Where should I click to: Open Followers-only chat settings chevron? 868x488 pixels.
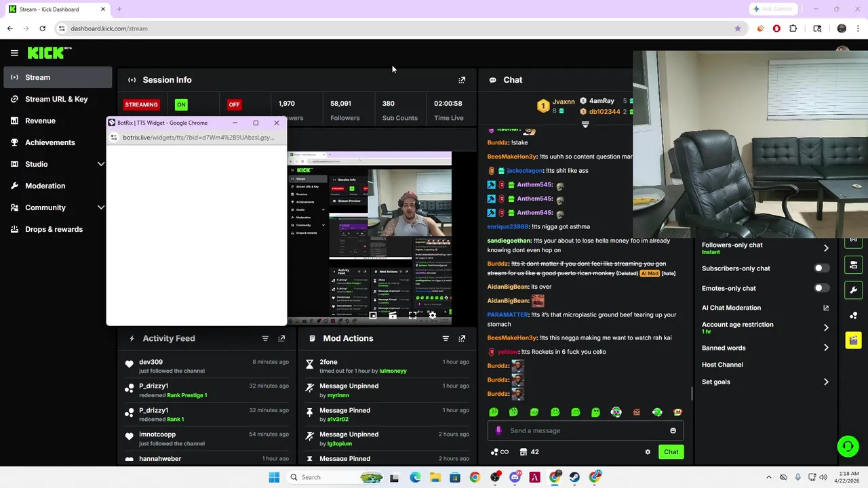coord(826,248)
